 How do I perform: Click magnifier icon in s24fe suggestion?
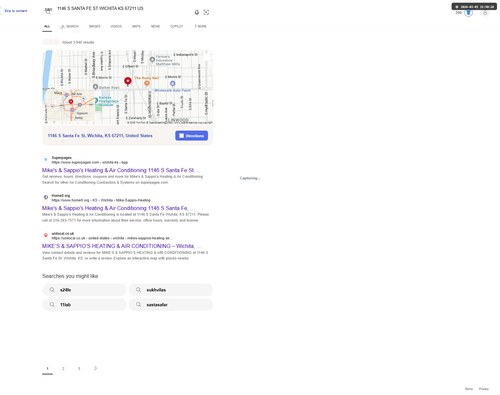pyautogui.click(x=52, y=290)
